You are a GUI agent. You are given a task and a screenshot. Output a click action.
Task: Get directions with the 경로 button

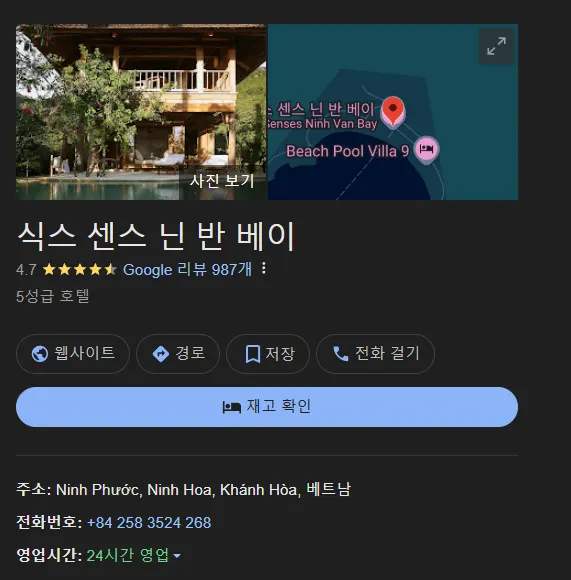[x=178, y=354]
